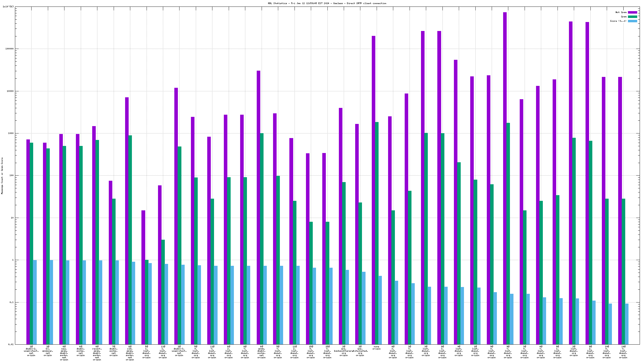Screen dimensions: 644x362
Task: Click the green Spam legend swatch
Action: pos(632,17)
